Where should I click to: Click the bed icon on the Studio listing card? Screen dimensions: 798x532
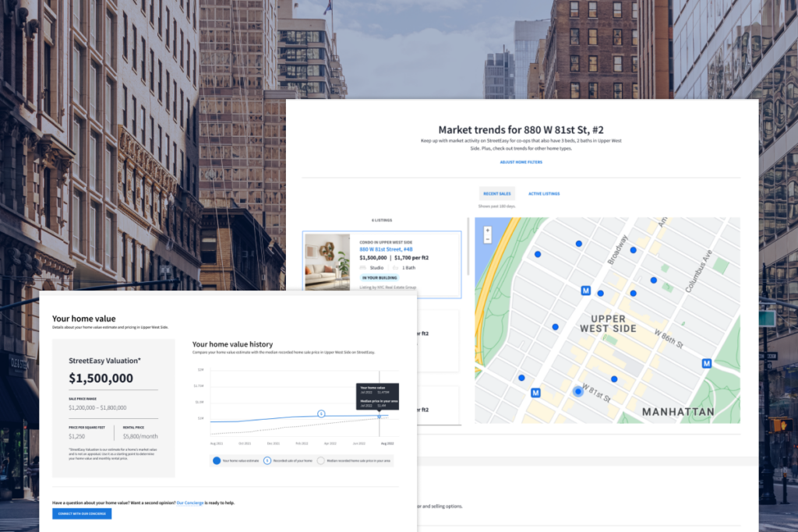362,268
